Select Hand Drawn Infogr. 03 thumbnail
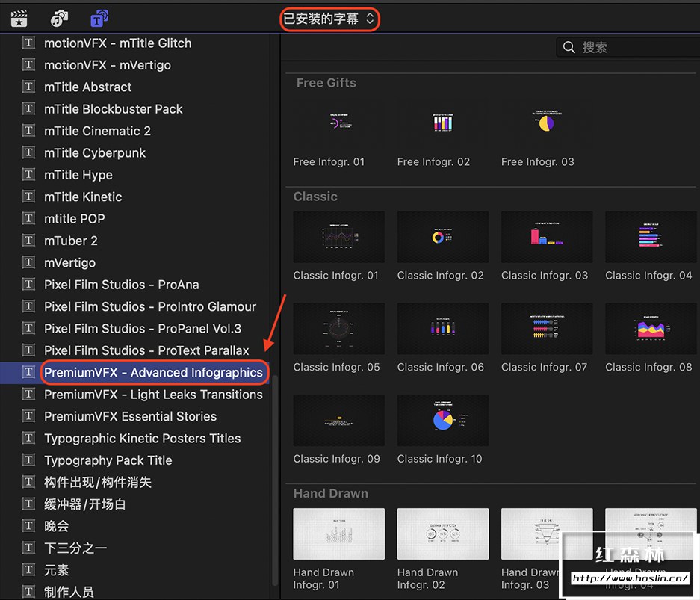This screenshot has height=600, width=700. 547,533
